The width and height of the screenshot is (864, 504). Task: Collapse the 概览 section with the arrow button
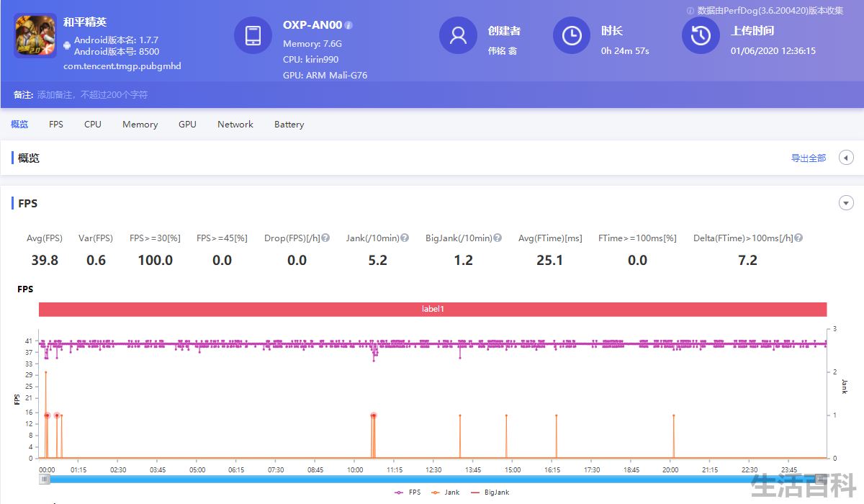pyautogui.click(x=847, y=158)
